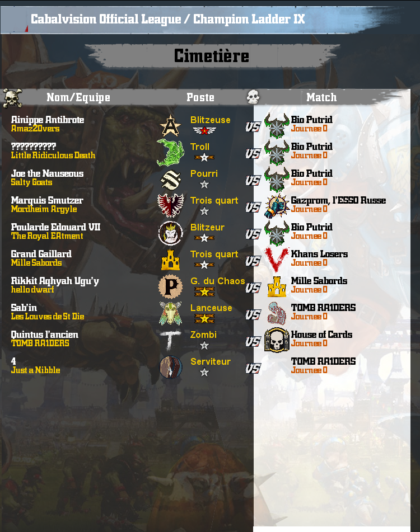Click the skull and crossbones header icon
Viewport: 420px width, 532px height.
12,98
